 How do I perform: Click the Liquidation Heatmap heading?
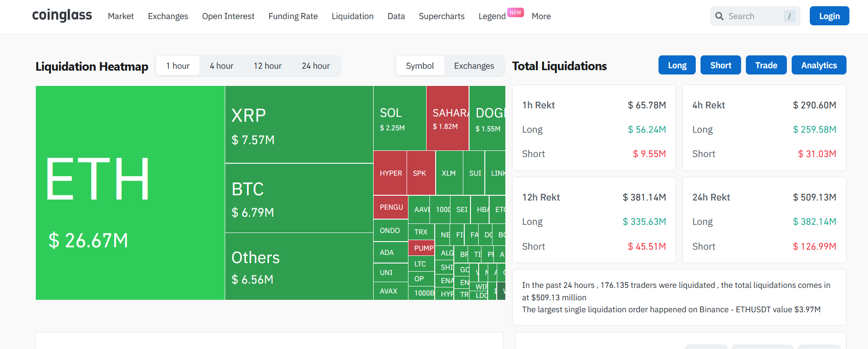pyautogui.click(x=92, y=66)
